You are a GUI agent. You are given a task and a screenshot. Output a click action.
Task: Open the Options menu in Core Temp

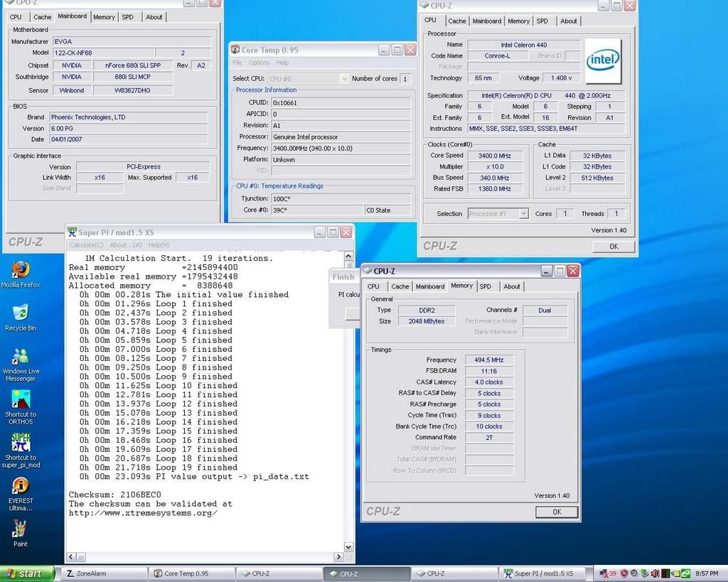click(x=259, y=63)
